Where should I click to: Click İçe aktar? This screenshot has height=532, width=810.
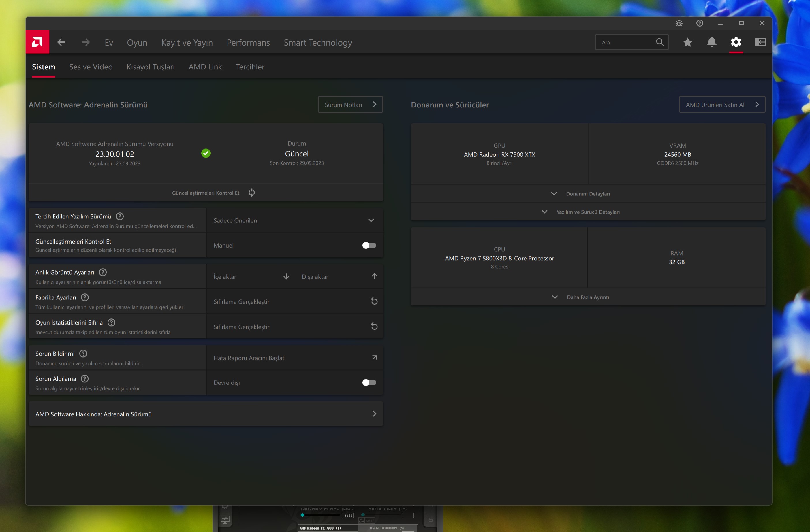pos(225,277)
